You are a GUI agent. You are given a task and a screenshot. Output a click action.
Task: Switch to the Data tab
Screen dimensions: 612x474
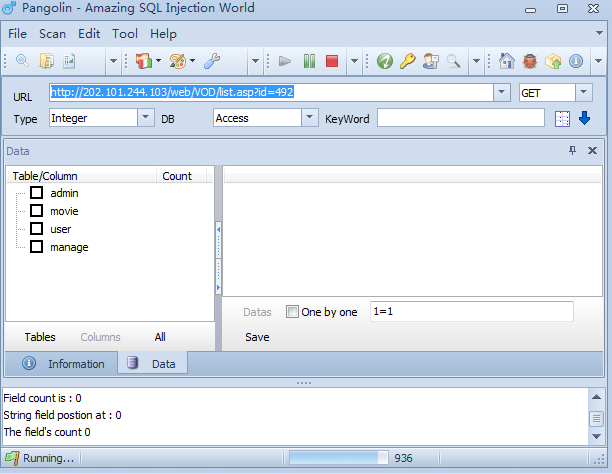[152, 364]
